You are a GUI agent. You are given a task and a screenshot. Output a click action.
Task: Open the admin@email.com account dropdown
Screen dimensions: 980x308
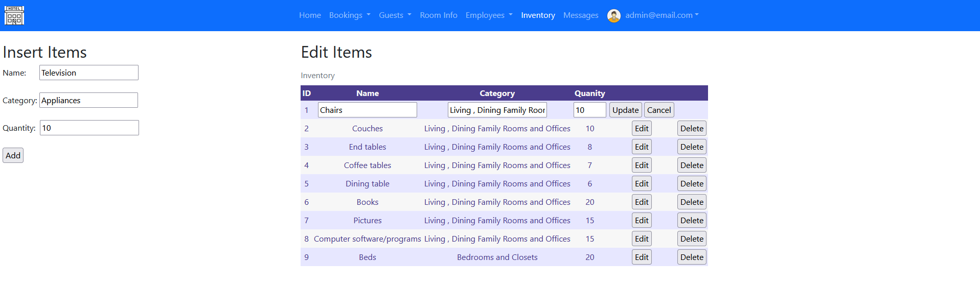pos(662,15)
